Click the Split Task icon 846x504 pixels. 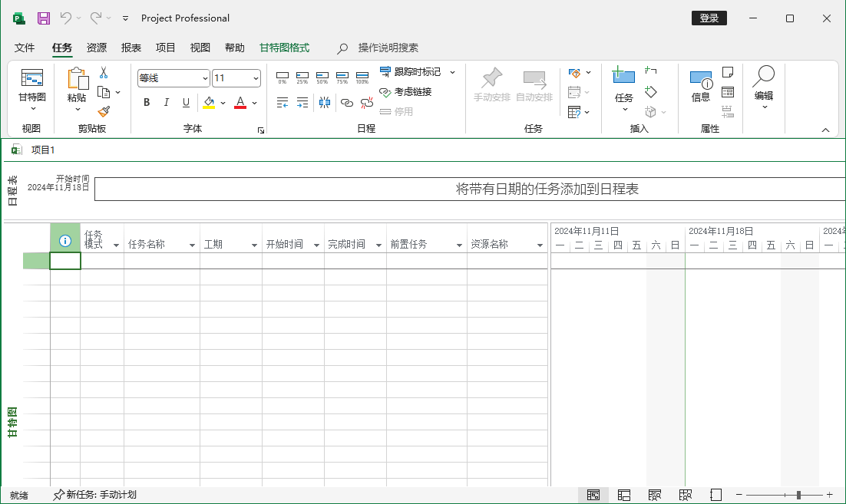click(324, 103)
